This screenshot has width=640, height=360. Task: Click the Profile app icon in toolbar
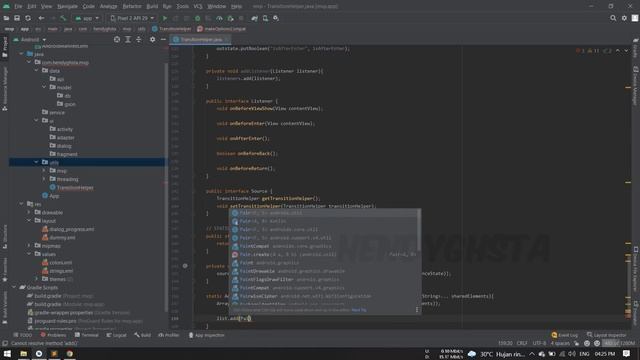219,18
